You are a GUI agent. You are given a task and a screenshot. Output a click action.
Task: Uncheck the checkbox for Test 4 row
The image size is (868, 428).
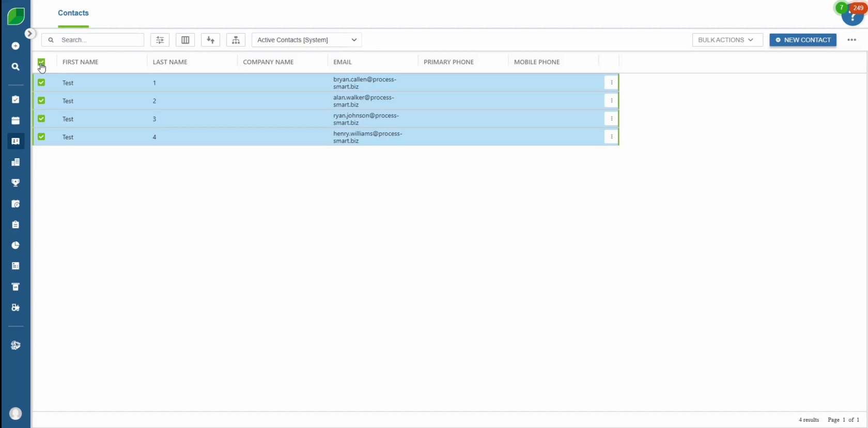click(41, 136)
